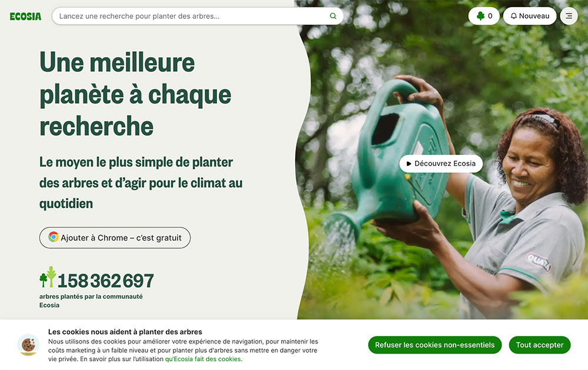The width and height of the screenshot is (588, 370).
Task: Click the headline Une meilleure planète
Action: pyautogui.click(x=136, y=94)
